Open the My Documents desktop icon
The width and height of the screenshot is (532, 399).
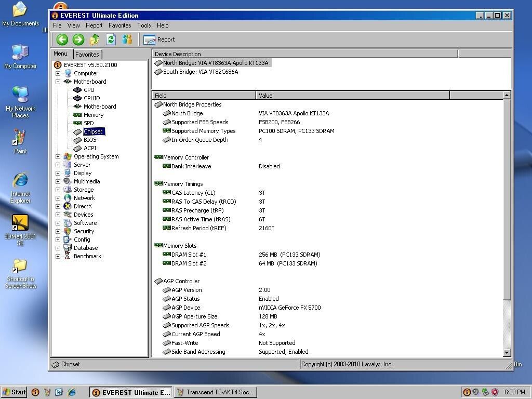pos(20,14)
